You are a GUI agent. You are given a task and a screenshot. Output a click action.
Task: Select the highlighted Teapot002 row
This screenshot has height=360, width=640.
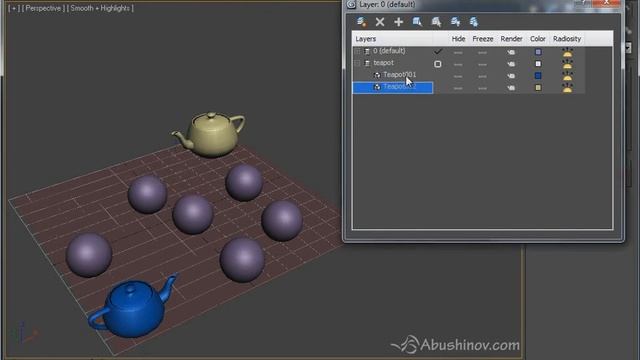coord(393,87)
